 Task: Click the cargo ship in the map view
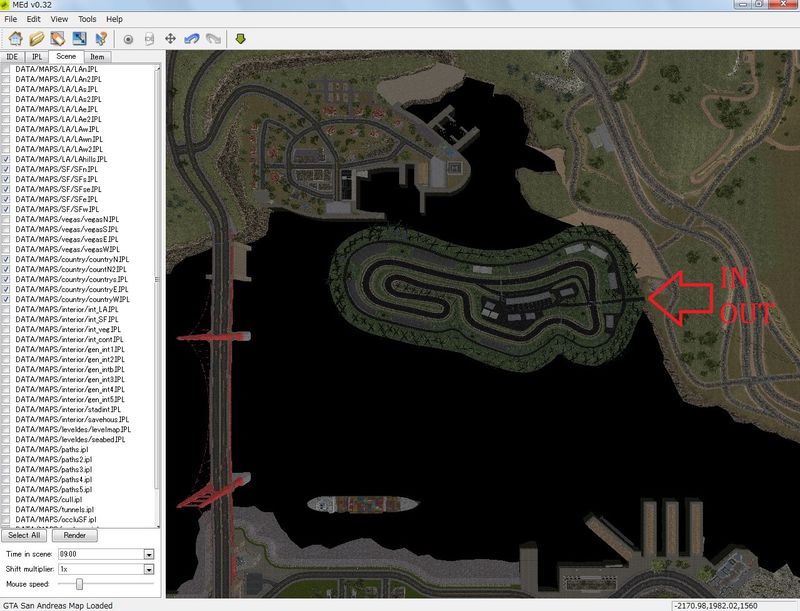(x=362, y=504)
